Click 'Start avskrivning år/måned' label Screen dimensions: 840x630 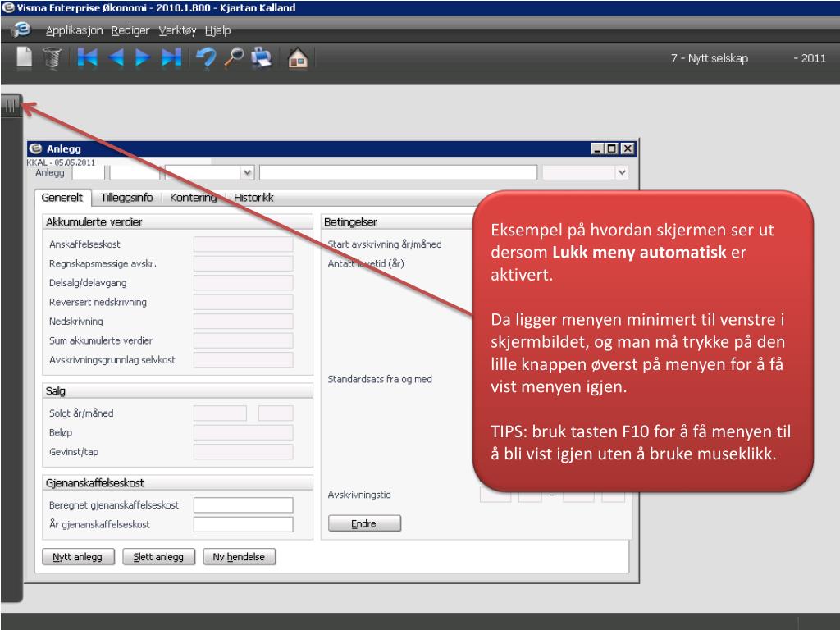[385, 244]
